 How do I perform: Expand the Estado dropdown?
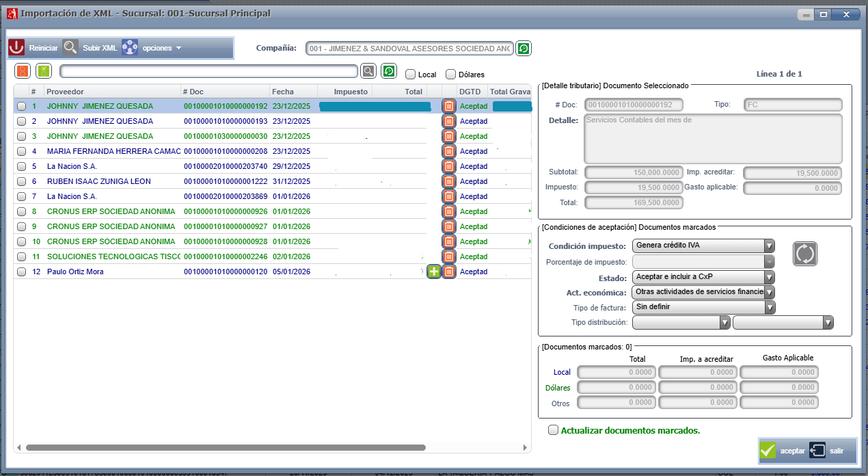pos(769,277)
